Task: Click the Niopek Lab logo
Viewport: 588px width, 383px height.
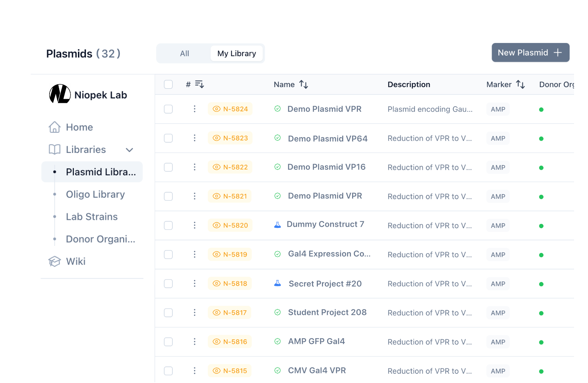Action: 60,94
